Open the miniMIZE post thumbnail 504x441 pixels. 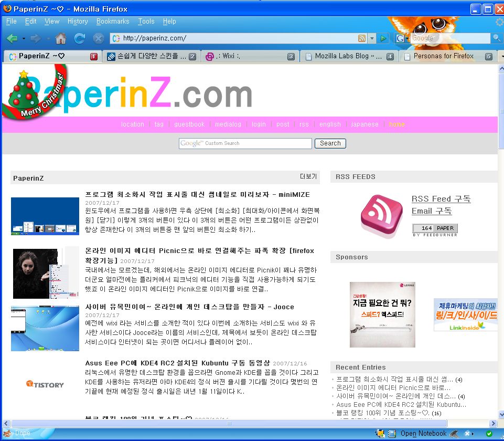45,216
